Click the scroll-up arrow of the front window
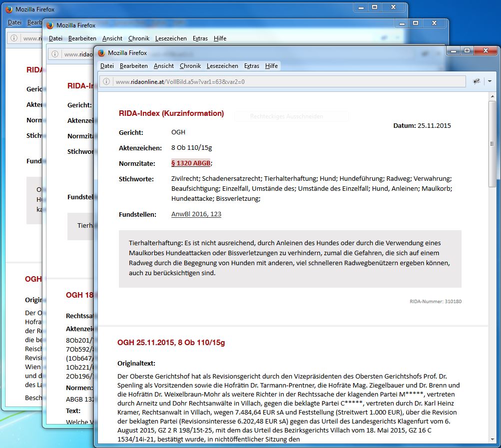501x448 pixels. [x=492, y=96]
